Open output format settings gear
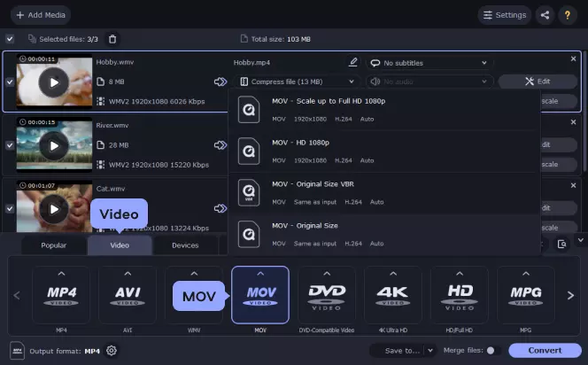The width and height of the screenshot is (588, 365). click(x=112, y=350)
